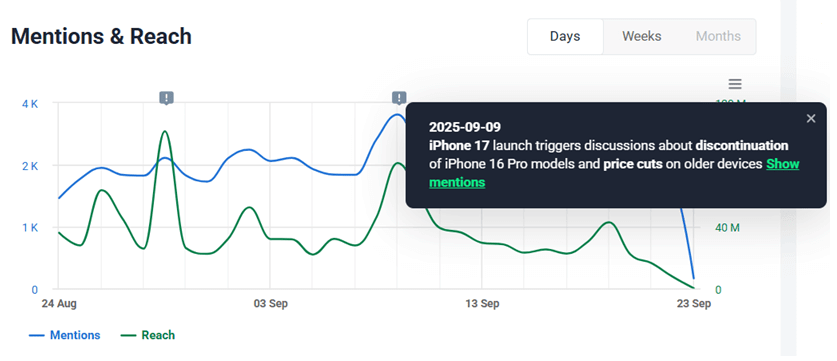Screen dimensions: 837x361
Task: Click the alert marker above the 09 Sep peak
Action: (x=399, y=98)
